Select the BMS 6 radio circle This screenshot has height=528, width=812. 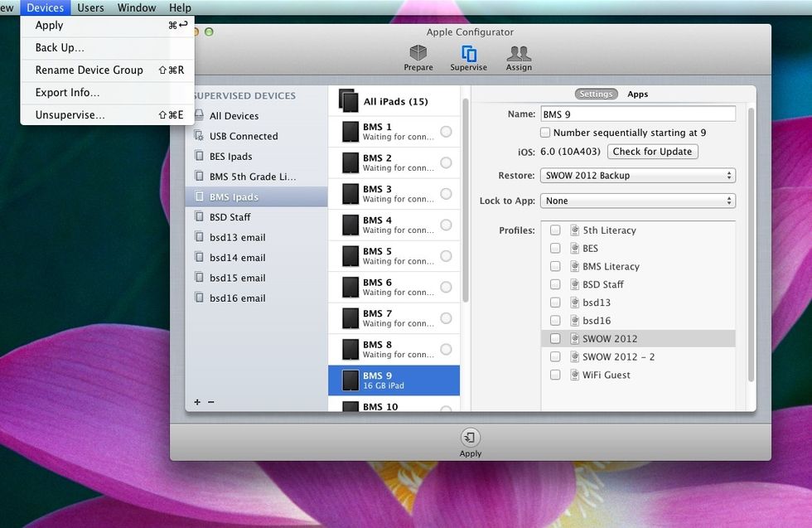point(446,287)
